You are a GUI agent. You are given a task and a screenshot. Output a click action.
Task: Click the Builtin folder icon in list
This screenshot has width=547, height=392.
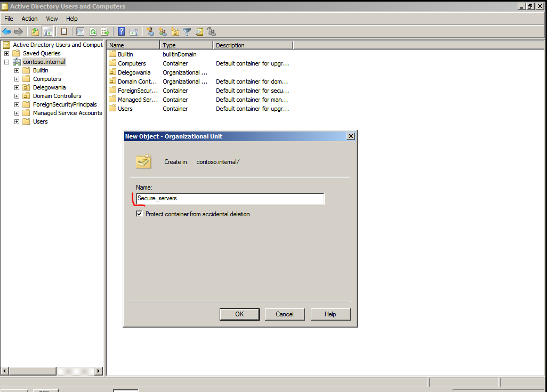112,54
